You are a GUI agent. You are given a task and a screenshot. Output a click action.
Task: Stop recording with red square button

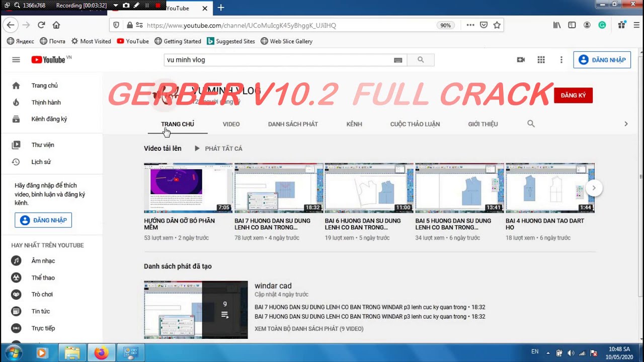[157, 6]
